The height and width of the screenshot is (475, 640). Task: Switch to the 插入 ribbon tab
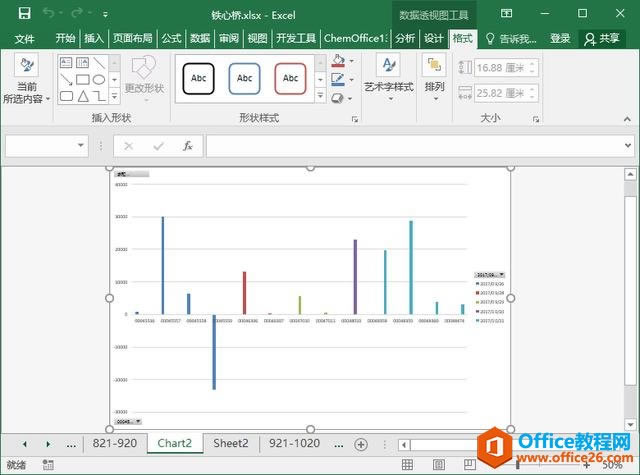point(94,39)
